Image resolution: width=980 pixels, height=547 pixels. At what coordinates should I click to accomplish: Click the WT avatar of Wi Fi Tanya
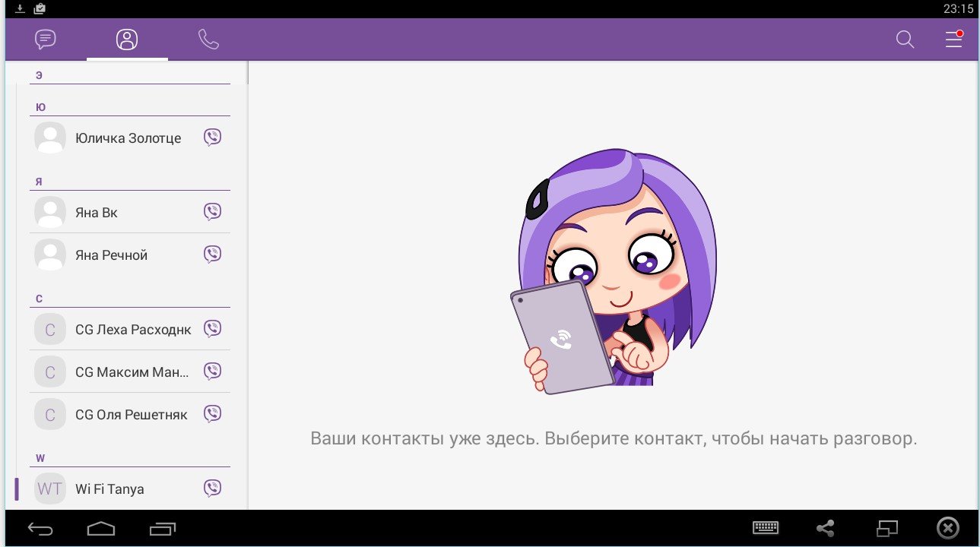click(x=50, y=489)
